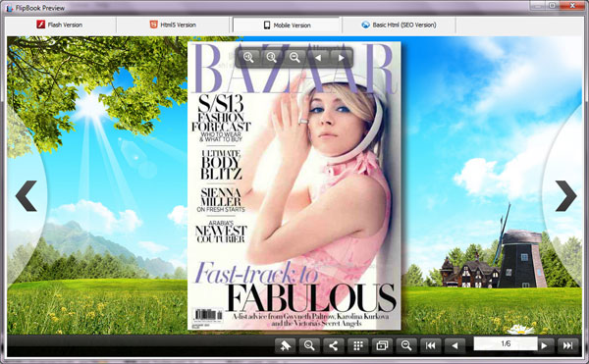The image size is (589, 364).
Task: Jump to the last page button
Action: click(x=567, y=345)
